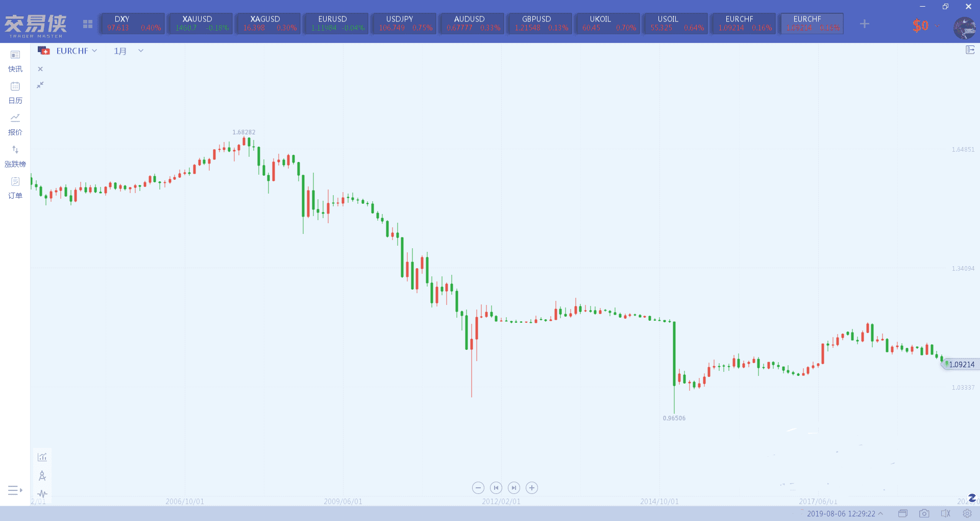980x521 pixels.
Task: Open the 订单 orders panel
Action: (x=15, y=187)
